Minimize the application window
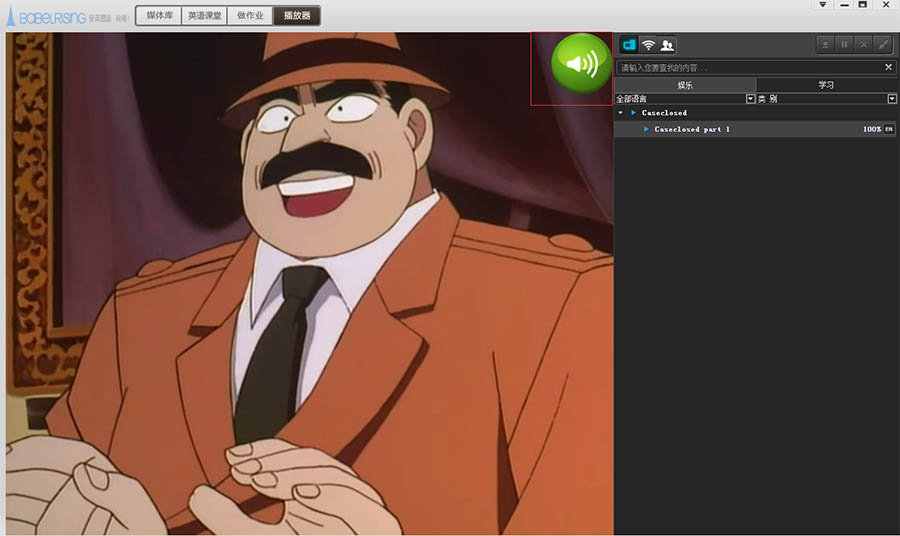The image size is (900, 536). pos(844,5)
